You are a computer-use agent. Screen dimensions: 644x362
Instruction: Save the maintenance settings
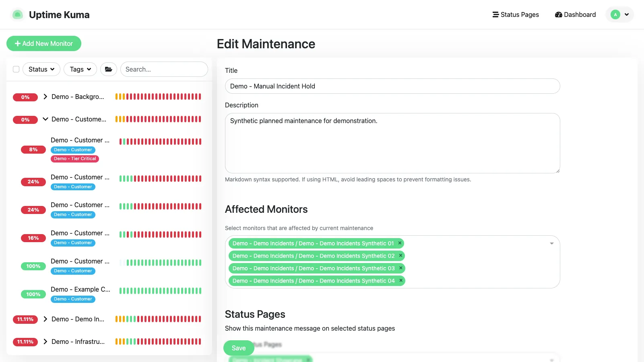239,348
